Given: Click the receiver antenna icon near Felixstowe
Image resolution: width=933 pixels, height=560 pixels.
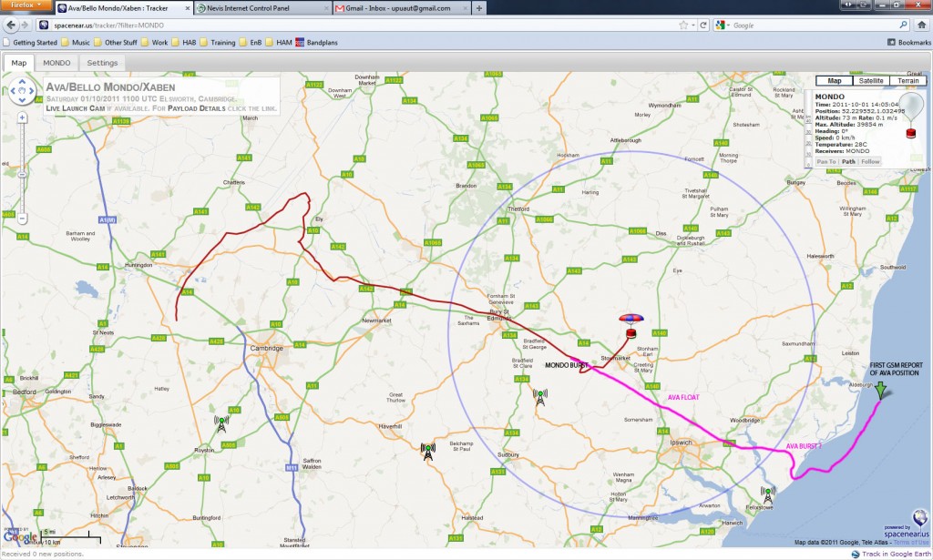Looking at the screenshot, I should click(767, 494).
